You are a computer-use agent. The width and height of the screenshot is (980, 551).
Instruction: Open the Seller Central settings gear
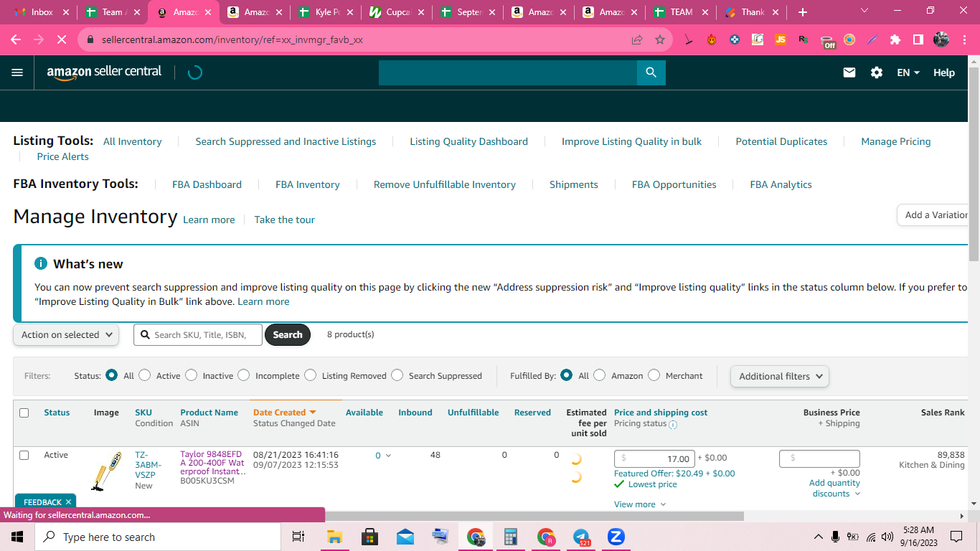click(x=877, y=72)
